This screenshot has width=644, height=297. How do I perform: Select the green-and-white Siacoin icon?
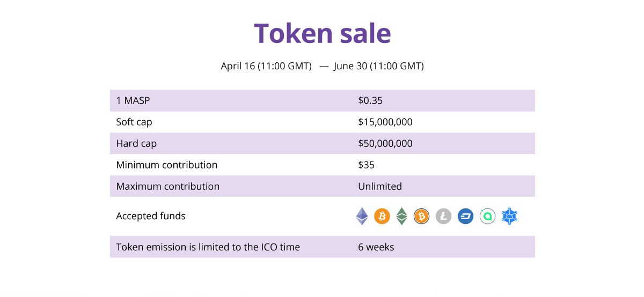tap(487, 216)
